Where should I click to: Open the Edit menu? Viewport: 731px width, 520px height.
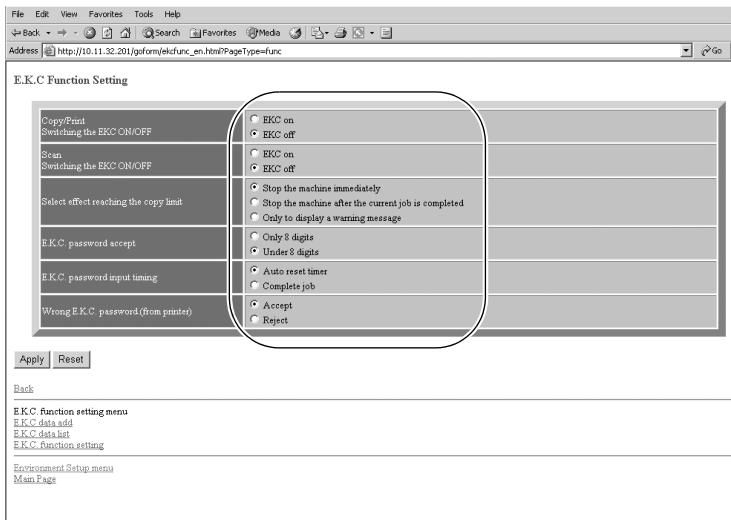(42, 14)
